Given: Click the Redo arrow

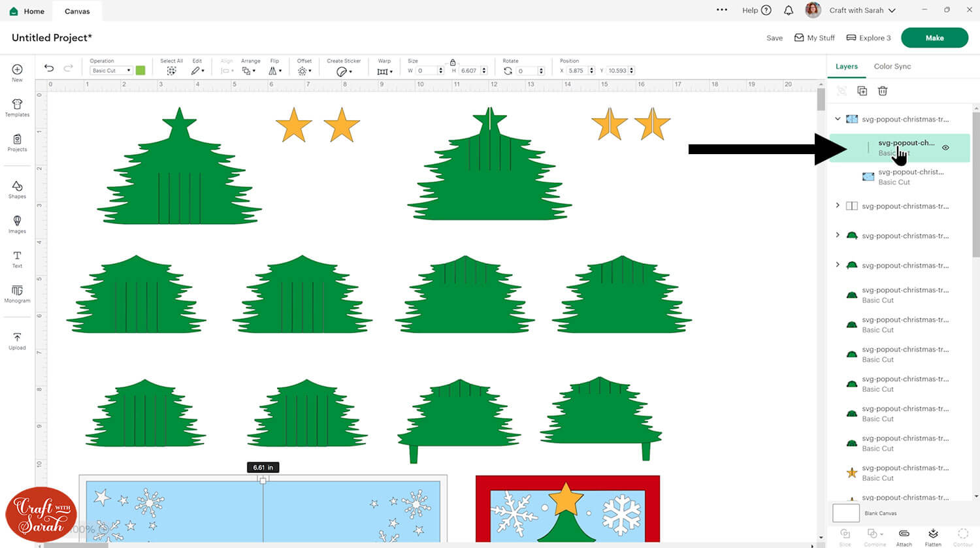Looking at the screenshot, I should (x=69, y=68).
